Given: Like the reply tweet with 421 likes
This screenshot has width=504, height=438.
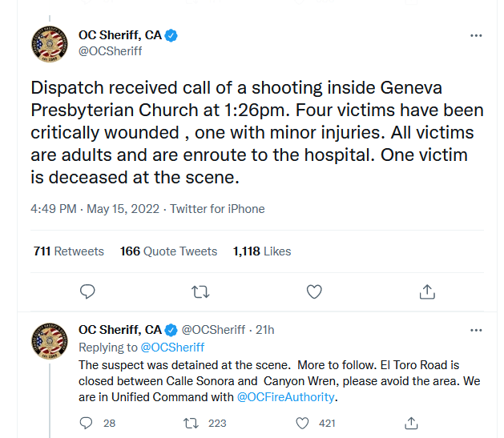Looking at the screenshot, I should 302,424.
